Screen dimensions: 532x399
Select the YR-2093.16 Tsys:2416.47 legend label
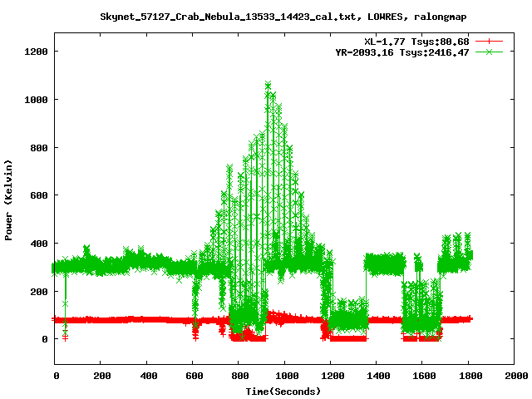pyautogui.click(x=402, y=52)
